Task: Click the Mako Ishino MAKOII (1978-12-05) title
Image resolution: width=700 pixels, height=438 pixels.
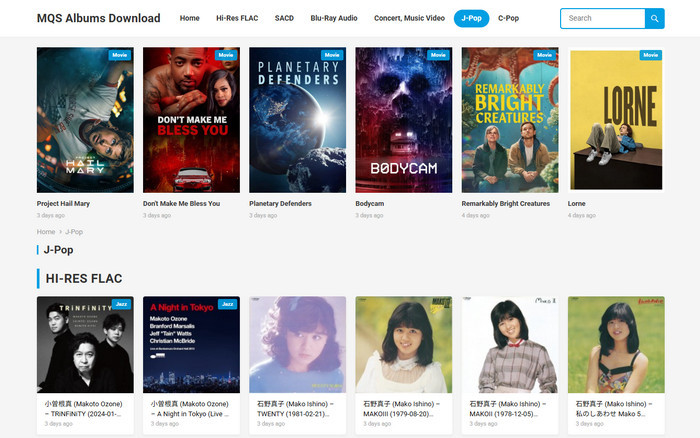Action: [x=508, y=409]
